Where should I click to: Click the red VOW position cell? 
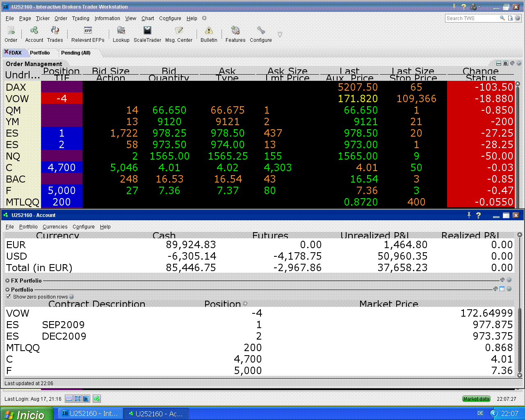(62, 99)
